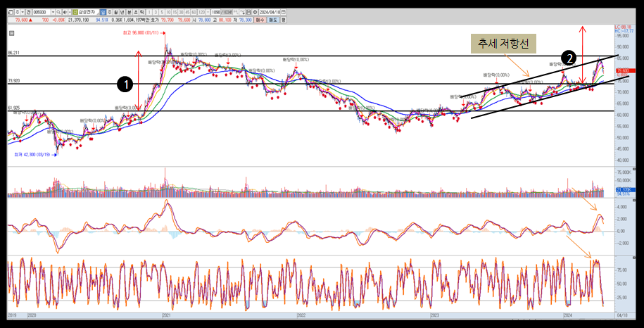Click the speaker sound icon
Image resolution: width=644 pixels, height=328 pixels.
[65, 12]
